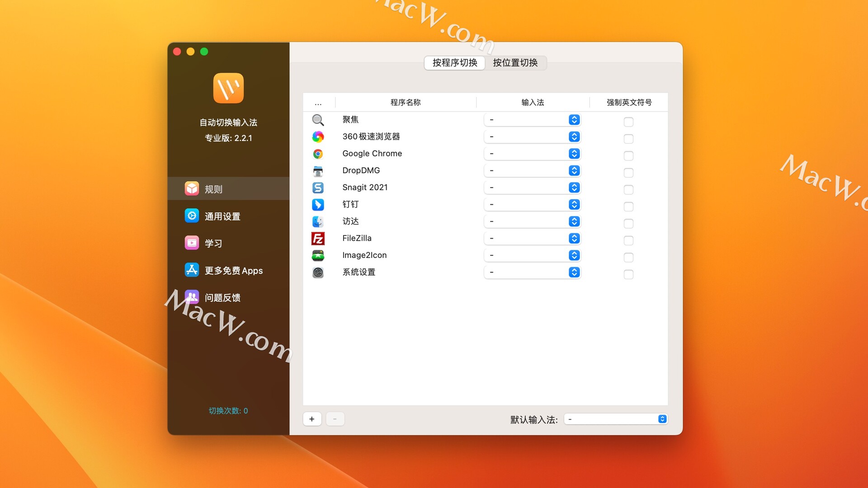Tick 强制英文符号 checkbox for 访达
The height and width of the screenshot is (488, 868).
tap(628, 223)
